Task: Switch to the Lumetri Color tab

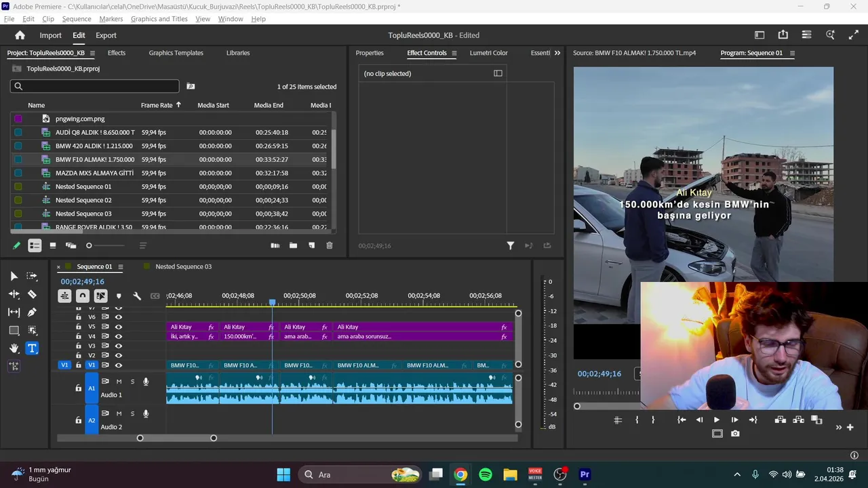Action: click(x=489, y=53)
